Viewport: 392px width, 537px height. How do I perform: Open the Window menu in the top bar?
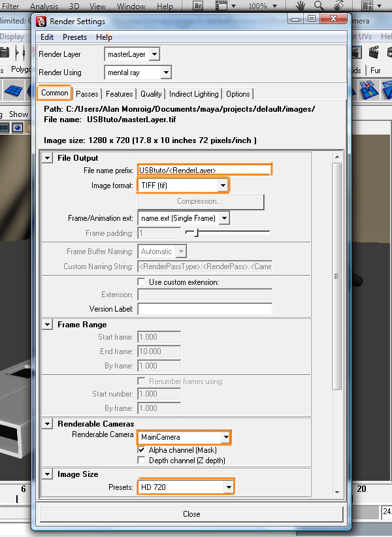point(131,6)
